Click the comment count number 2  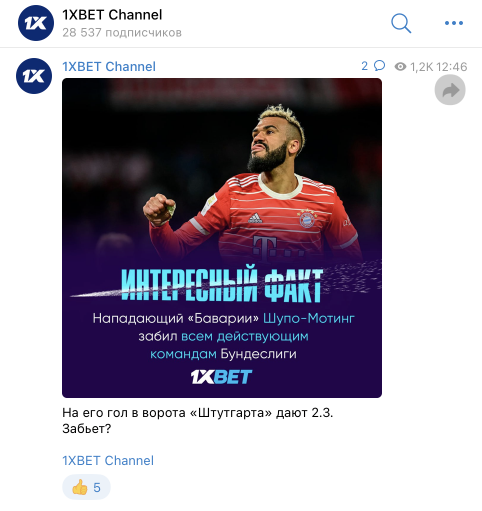pos(365,66)
